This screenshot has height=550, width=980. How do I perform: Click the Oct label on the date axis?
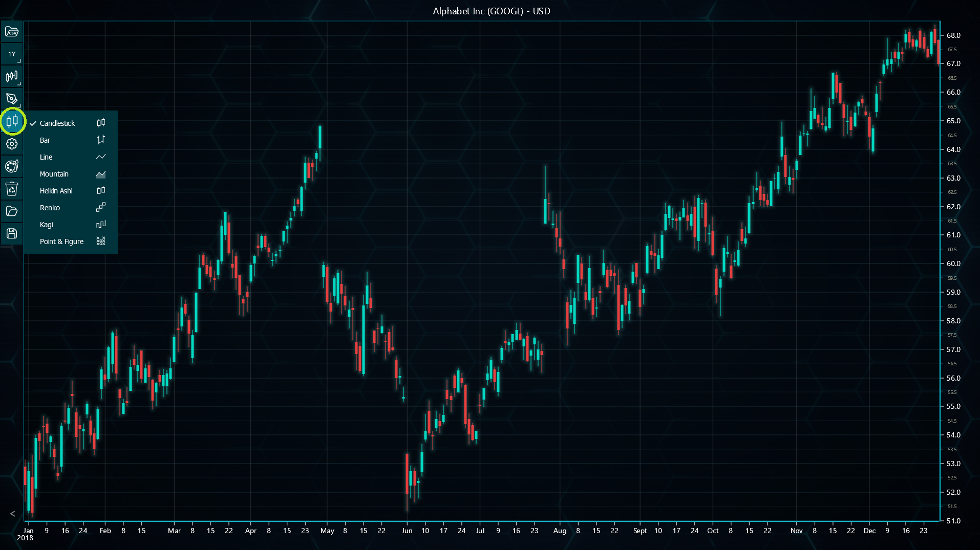713,531
